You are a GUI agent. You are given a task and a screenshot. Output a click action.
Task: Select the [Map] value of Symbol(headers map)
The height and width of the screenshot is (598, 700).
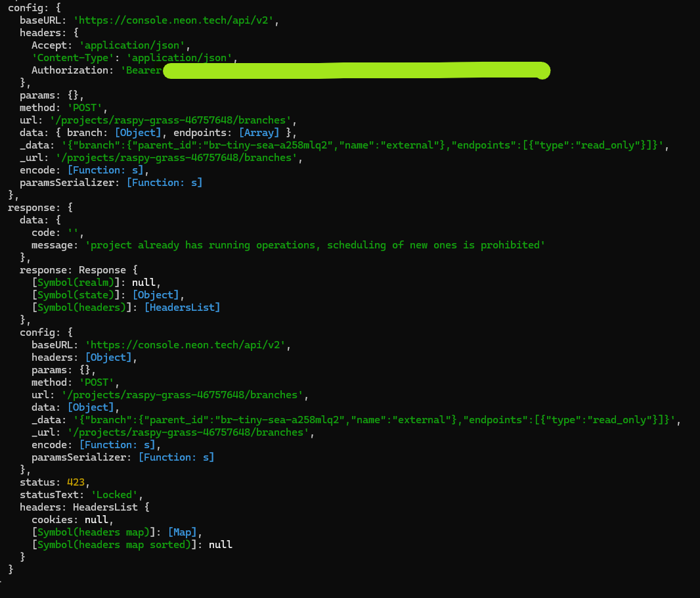182,532
